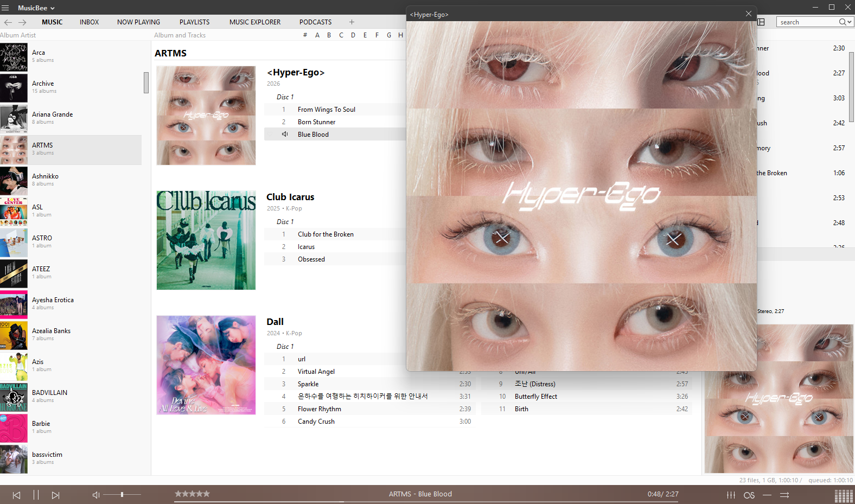Open the <Hyper-Ego> album cover in the album list
The height and width of the screenshot is (504, 855).
coord(206,116)
